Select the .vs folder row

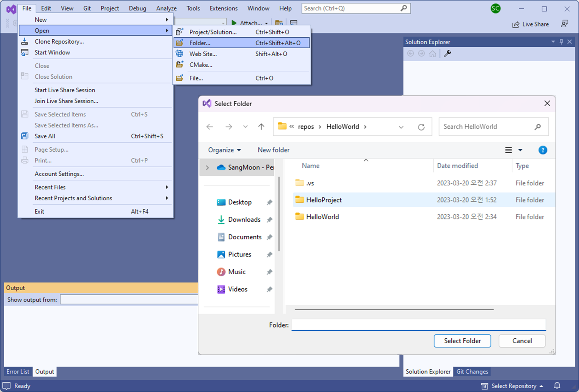424,183
